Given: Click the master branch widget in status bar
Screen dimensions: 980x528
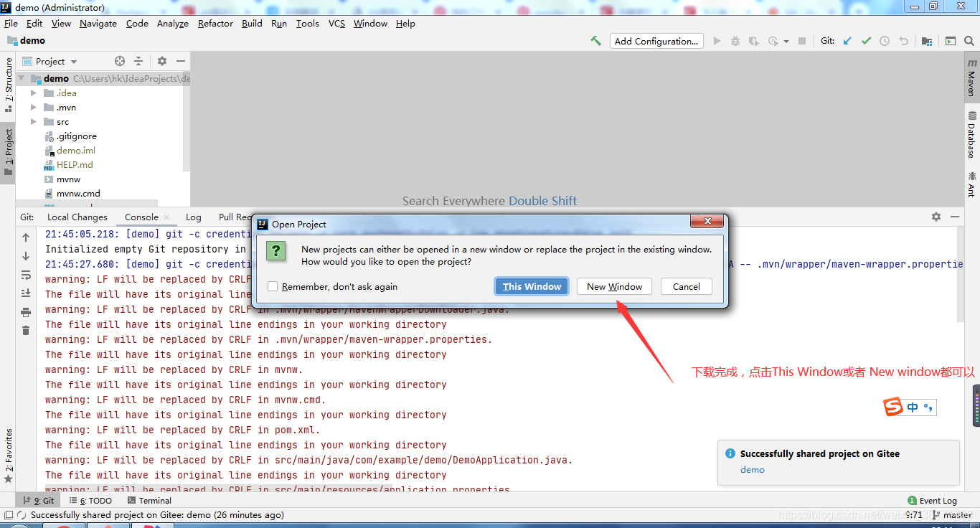Looking at the screenshot, I should 951,514.
